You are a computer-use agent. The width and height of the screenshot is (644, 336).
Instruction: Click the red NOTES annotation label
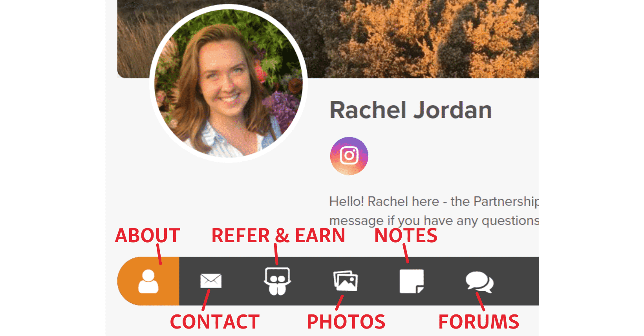click(x=406, y=236)
